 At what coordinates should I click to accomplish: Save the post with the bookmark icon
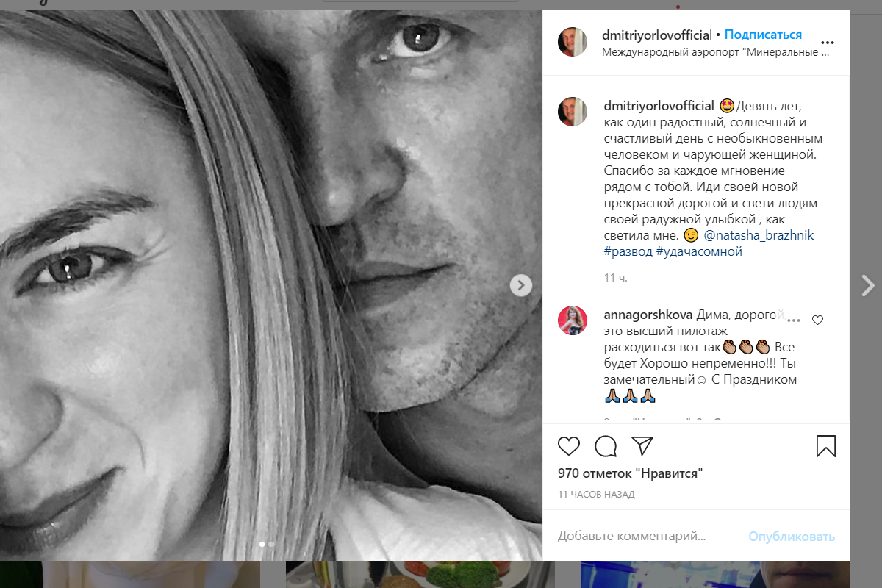pyautogui.click(x=826, y=446)
